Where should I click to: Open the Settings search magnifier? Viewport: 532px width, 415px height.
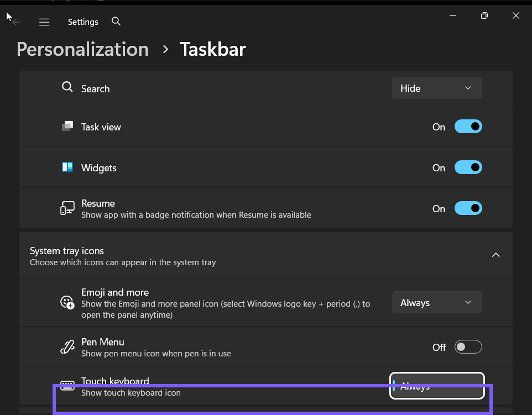click(x=116, y=22)
